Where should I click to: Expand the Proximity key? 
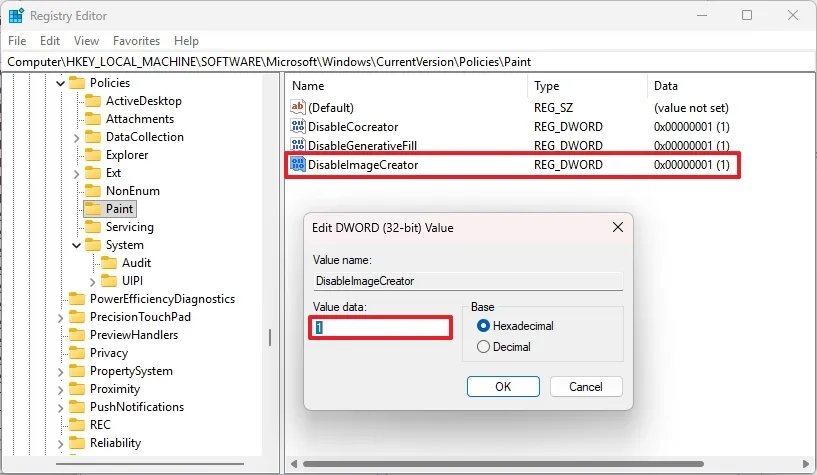pyautogui.click(x=60, y=390)
